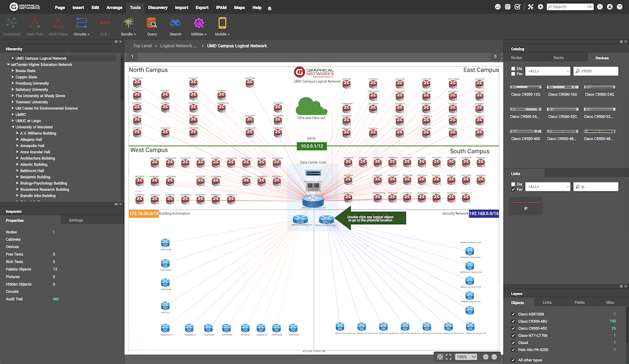This screenshot has width=629, height=364.
Task: Open the Utilities gear dropdown
Action: tap(198, 26)
